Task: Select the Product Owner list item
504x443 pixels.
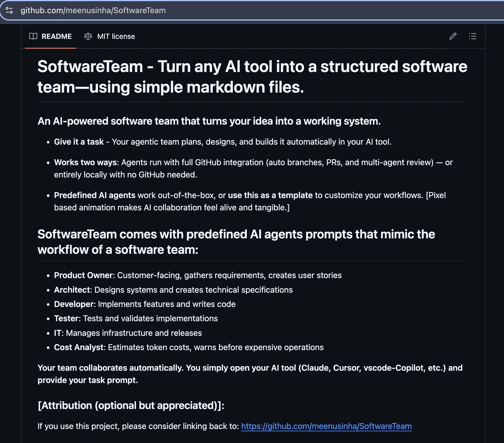Action: click(197, 275)
